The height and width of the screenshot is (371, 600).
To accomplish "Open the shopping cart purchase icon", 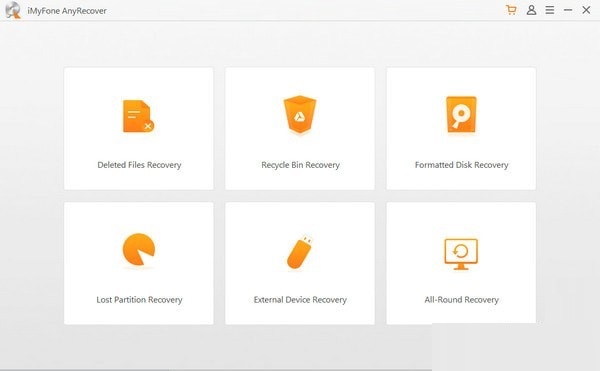I will click(x=511, y=10).
